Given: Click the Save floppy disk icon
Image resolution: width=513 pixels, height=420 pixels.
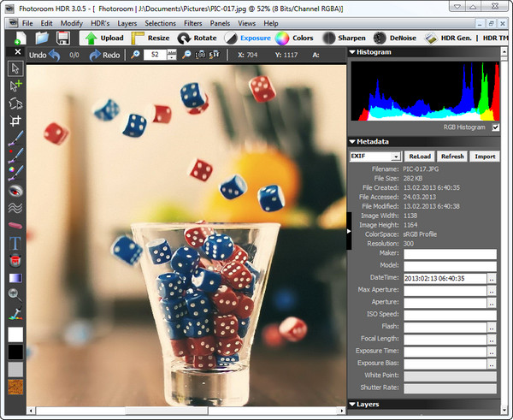Looking at the screenshot, I should 62,38.
